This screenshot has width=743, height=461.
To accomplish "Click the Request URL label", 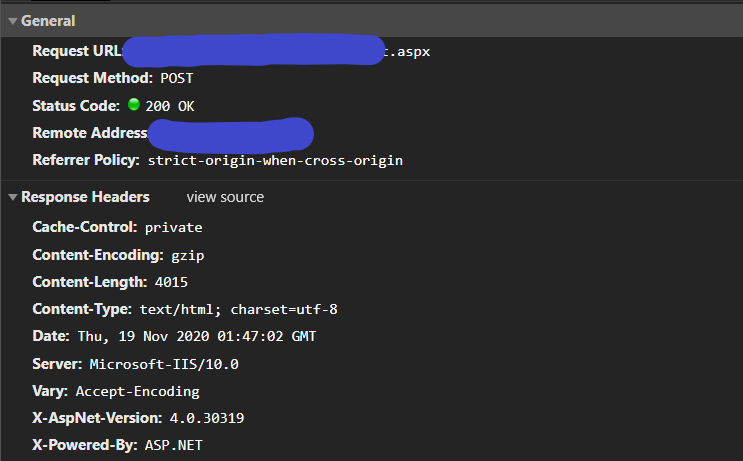I will 77,51.
